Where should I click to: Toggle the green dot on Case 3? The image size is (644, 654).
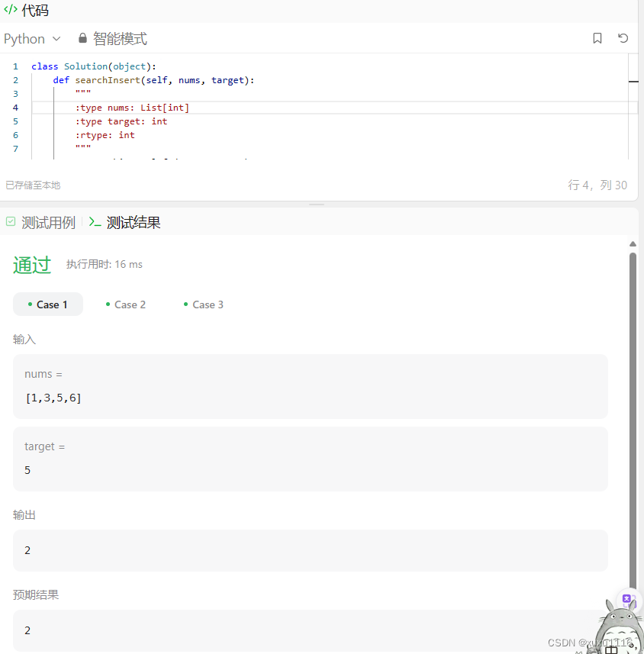185,304
